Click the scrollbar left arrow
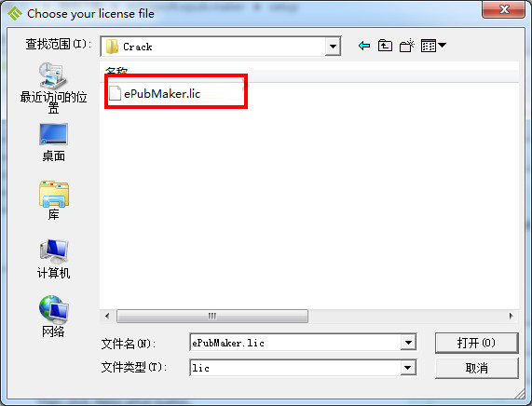 (x=107, y=316)
